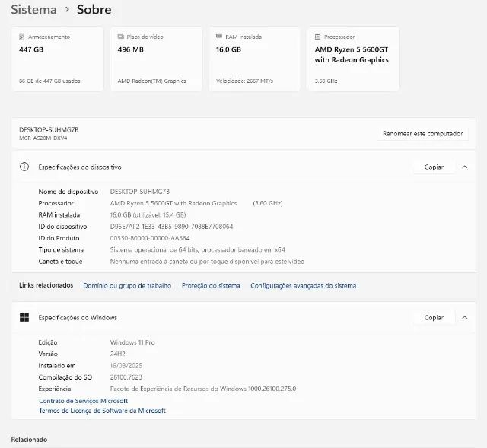Click the Windows logo icon in Especificações do Windows
Viewport: 487px width, 448px height.
point(24,317)
